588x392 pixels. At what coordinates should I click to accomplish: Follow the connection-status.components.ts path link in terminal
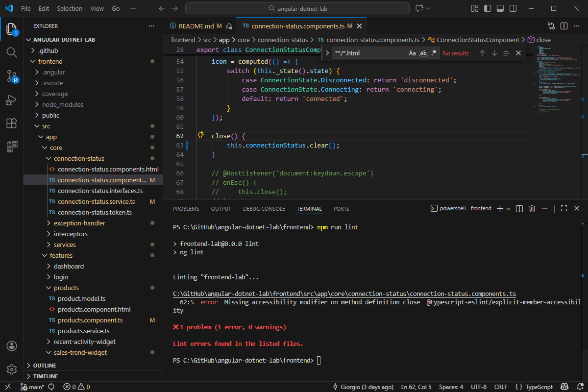[x=344, y=294]
